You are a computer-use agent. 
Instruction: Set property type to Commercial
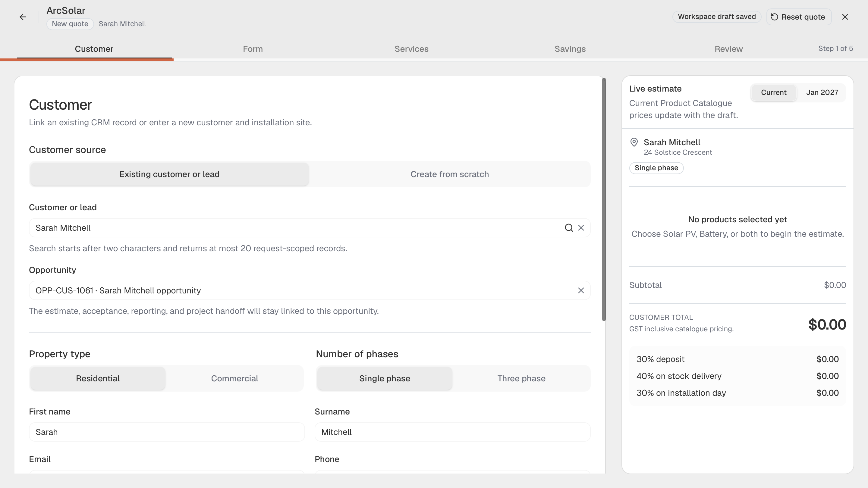(x=234, y=378)
